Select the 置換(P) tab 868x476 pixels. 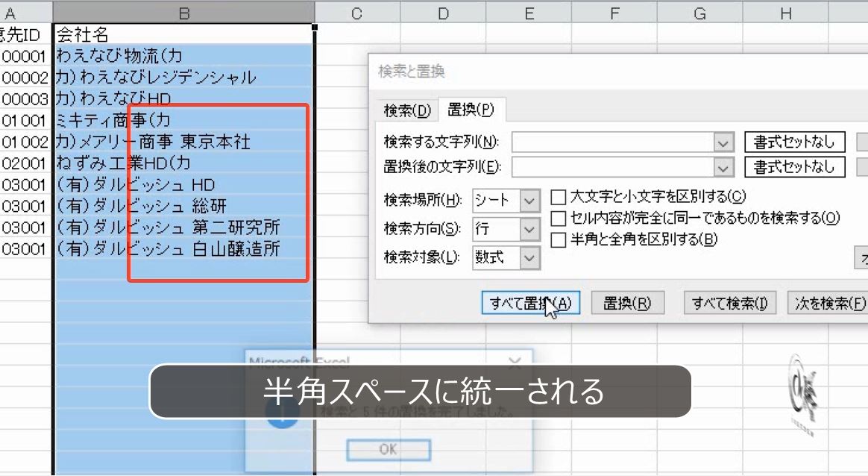(x=471, y=109)
